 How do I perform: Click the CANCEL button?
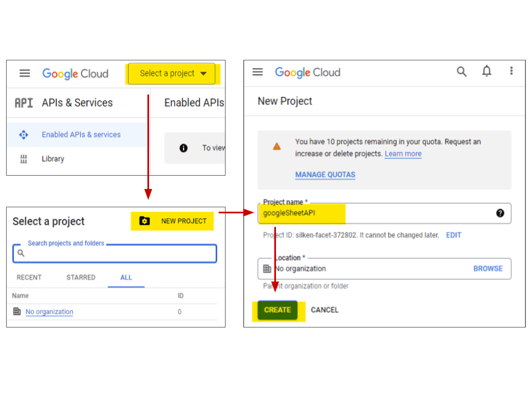[x=325, y=310]
